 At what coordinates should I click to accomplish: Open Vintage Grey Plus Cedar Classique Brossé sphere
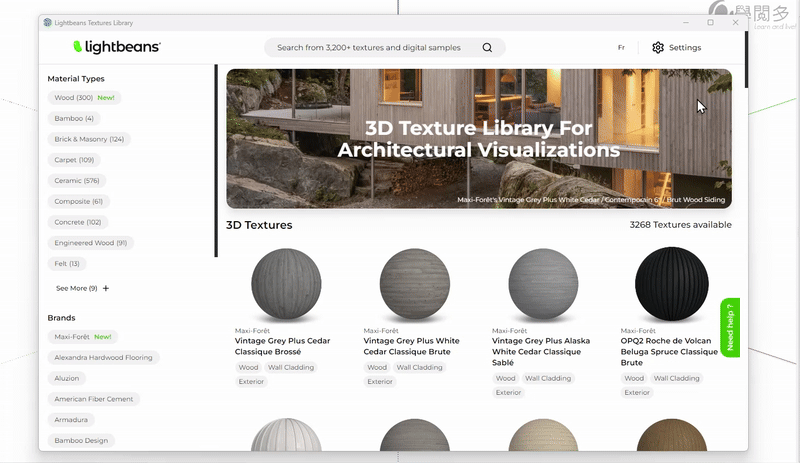pos(286,284)
